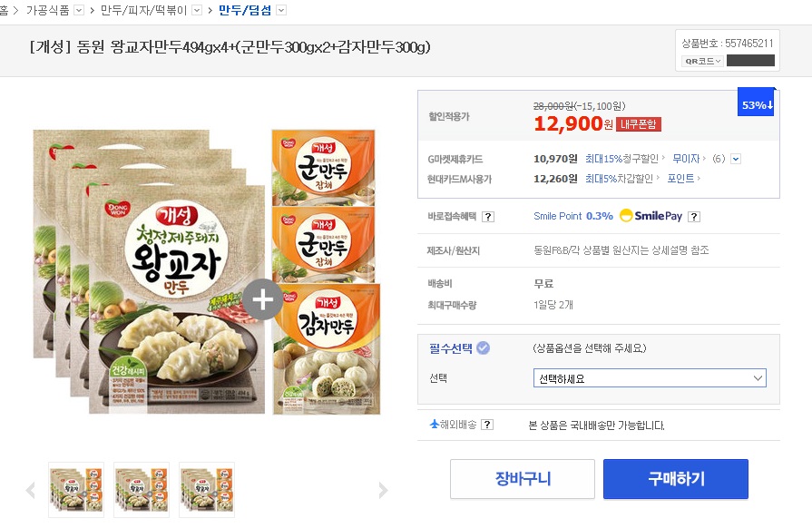Click the help icon next to SmilePay
Screen dimensions: 812x528
point(694,217)
